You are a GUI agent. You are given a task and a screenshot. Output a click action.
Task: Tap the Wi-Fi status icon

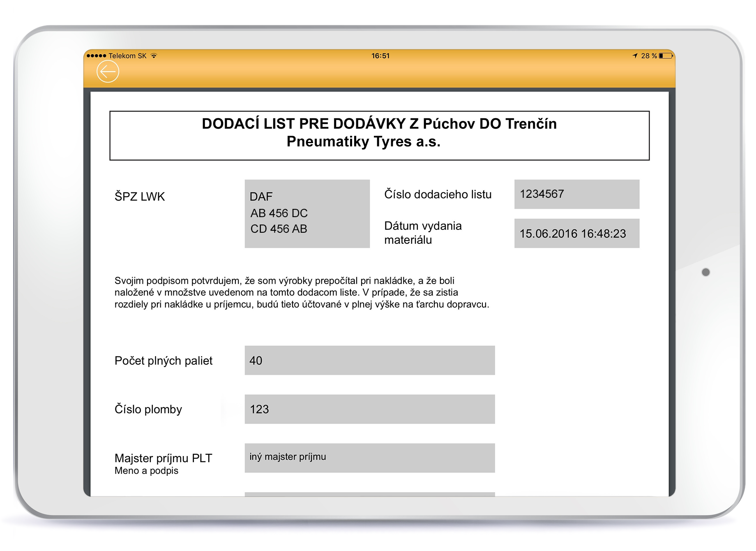154,56
